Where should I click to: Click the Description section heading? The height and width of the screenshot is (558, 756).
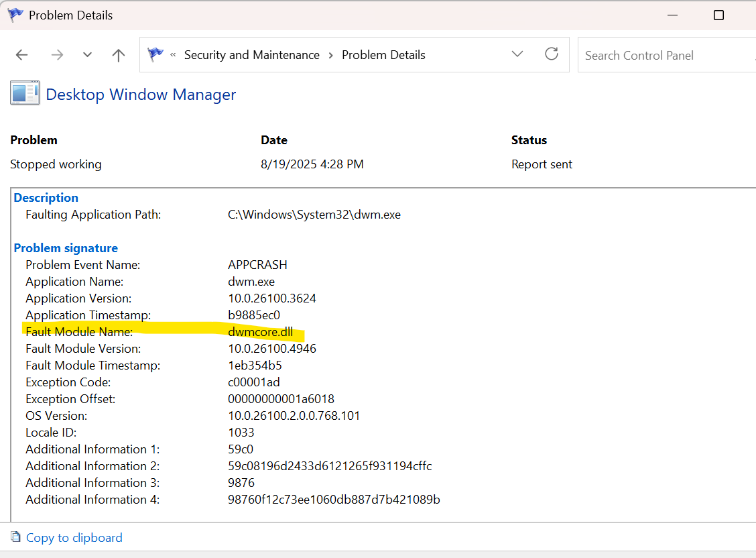pos(46,198)
